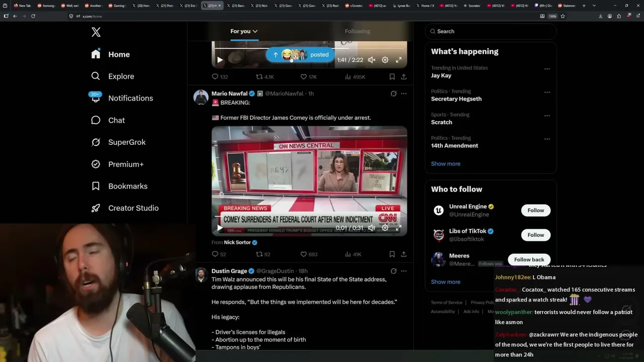The height and width of the screenshot is (362, 644).
Task: Follow Unreal Engine
Action: coord(536,210)
